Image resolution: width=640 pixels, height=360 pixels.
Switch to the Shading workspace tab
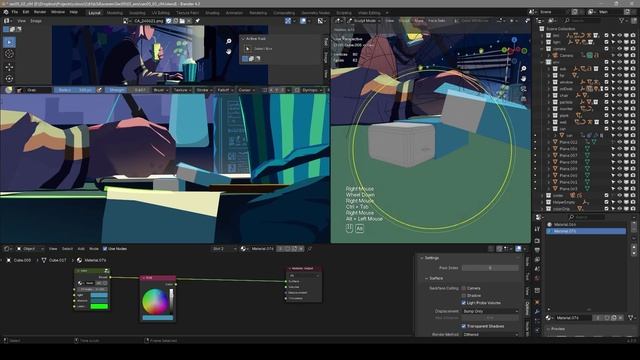pos(212,13)
